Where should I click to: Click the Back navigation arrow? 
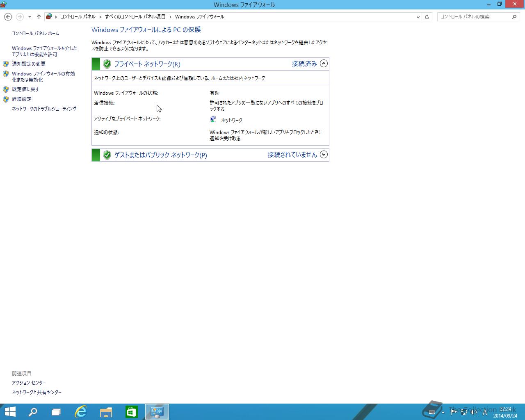coord(8,17)
